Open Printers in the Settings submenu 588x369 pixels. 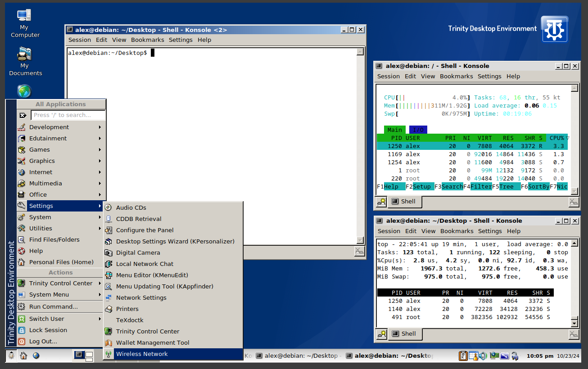(127, 309)
